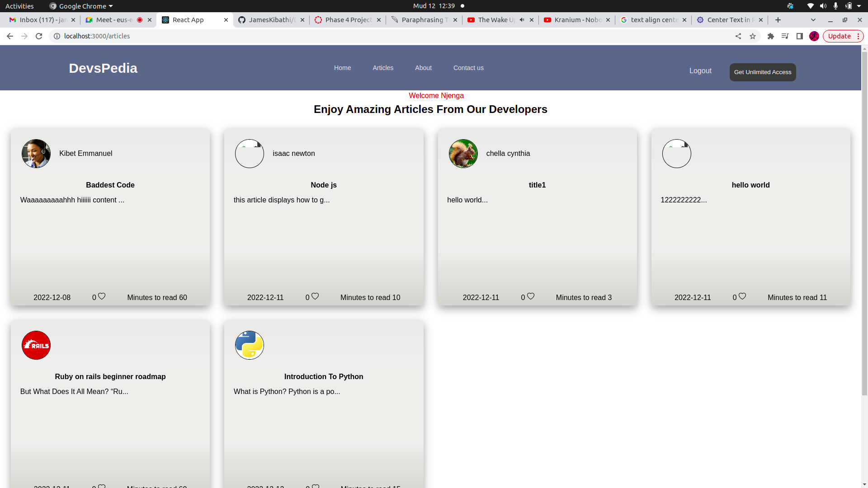This screenshot has width=868, height=488.
Task: Toggle Chrome side panel icon
Action: click(x=800, y=36)
